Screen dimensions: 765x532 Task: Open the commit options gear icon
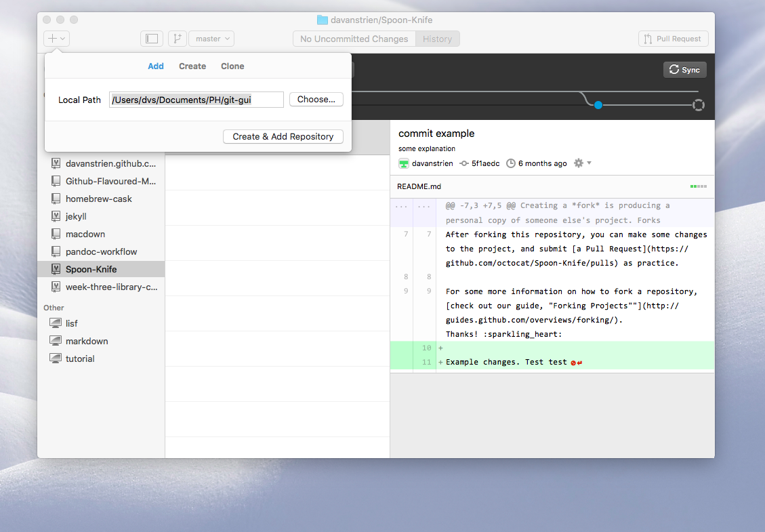(x=577, y=163)
